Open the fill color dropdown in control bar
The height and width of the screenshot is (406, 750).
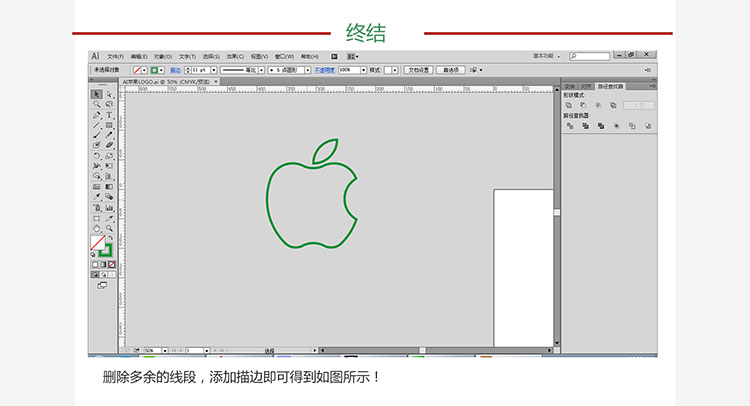[144, 70]
